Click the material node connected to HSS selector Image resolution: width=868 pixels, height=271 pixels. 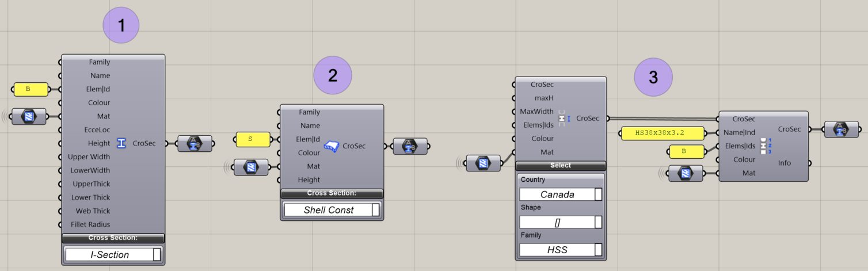click(484, 163)
